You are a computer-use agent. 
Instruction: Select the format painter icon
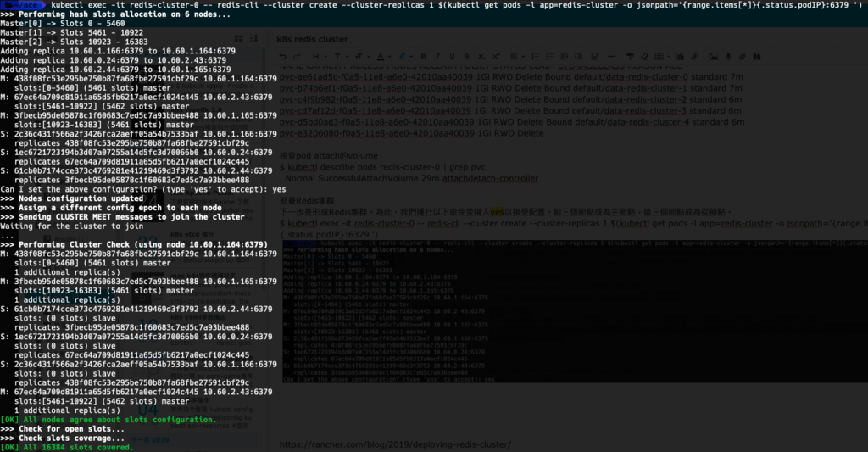click(630, 56)
